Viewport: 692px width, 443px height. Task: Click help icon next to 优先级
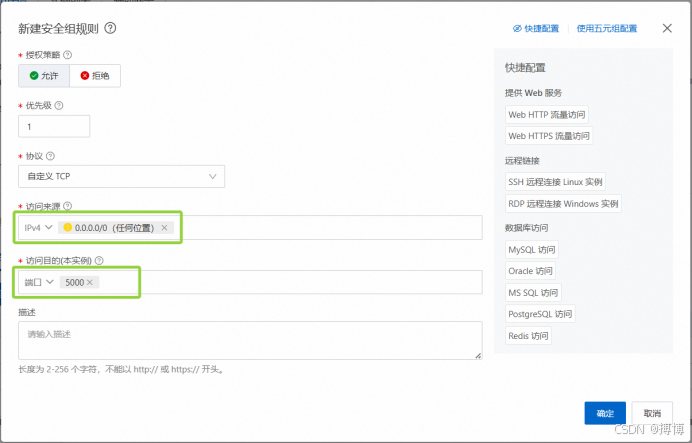59,105
